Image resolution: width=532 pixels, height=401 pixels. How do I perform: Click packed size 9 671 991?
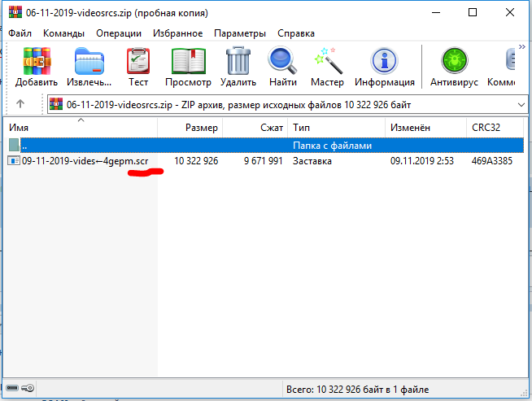pos(264,161)
